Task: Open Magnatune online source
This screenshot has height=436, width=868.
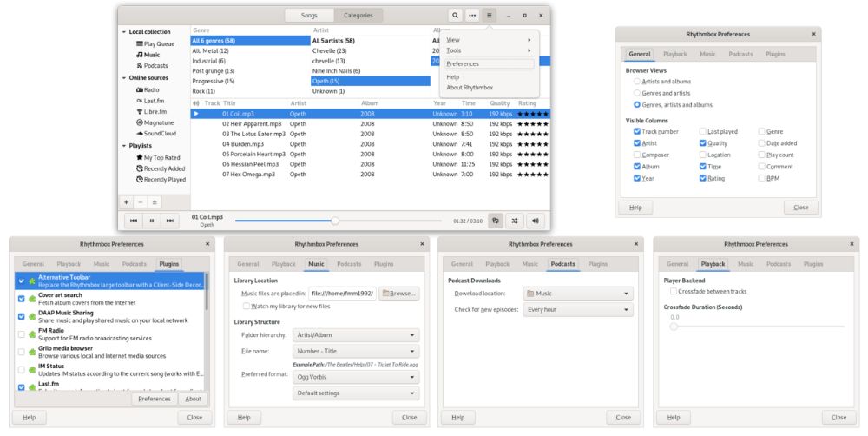Action: click(155, 122)
